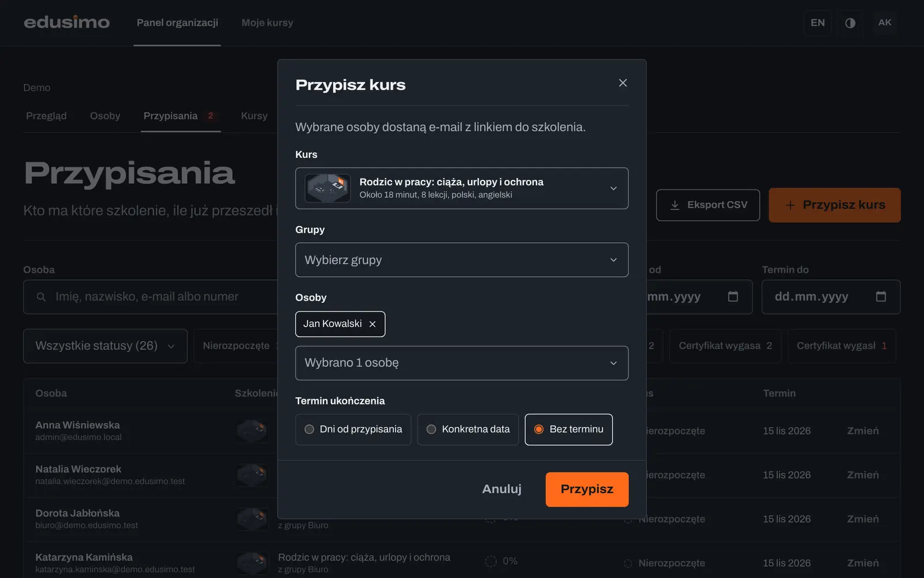Viewport: 924px width, 578px height.
Task: Filter by Certyfikat wygasł chip
Action: [841, 346]
